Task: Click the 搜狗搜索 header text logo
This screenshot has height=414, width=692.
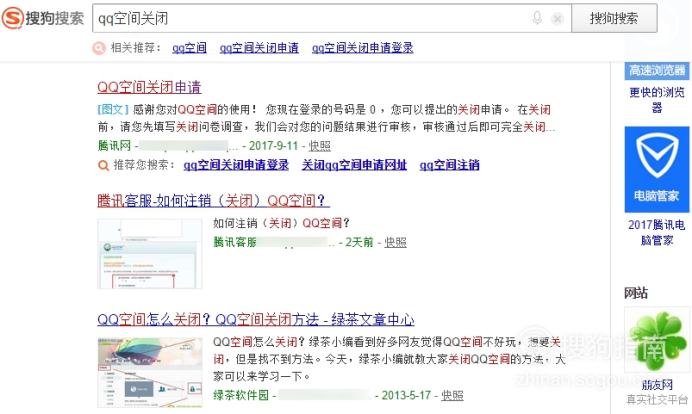Action: (x=55, y=18)
